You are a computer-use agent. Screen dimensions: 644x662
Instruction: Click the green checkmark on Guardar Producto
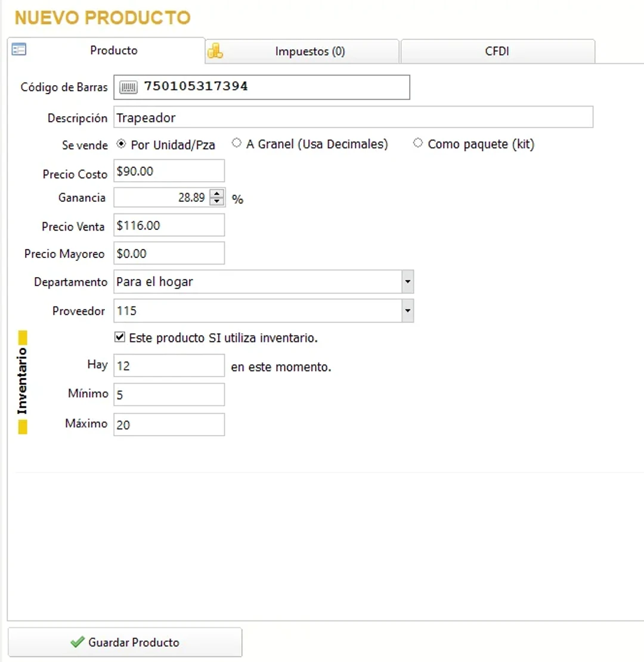tap(77, 642)
